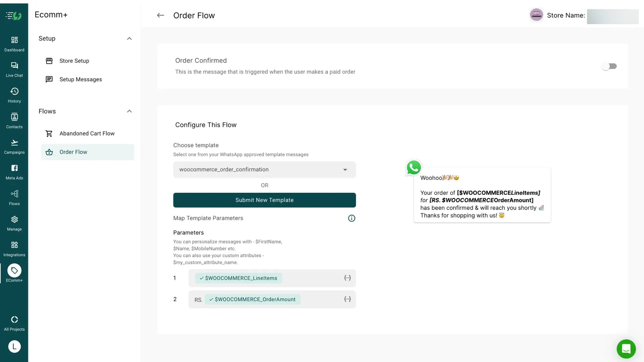Collapse the Setup section
This screenshot has width=644, height=362.
129,38
